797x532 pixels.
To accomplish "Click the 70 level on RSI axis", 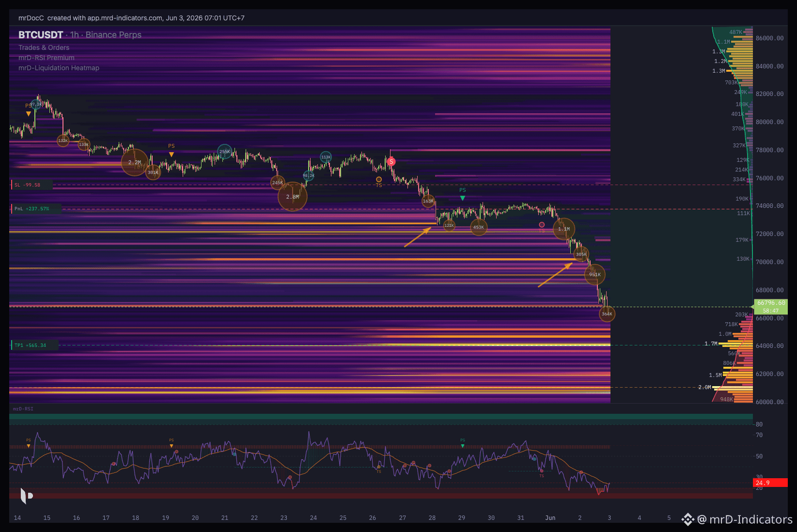I will pyautogui.click(x=759, y=435).
